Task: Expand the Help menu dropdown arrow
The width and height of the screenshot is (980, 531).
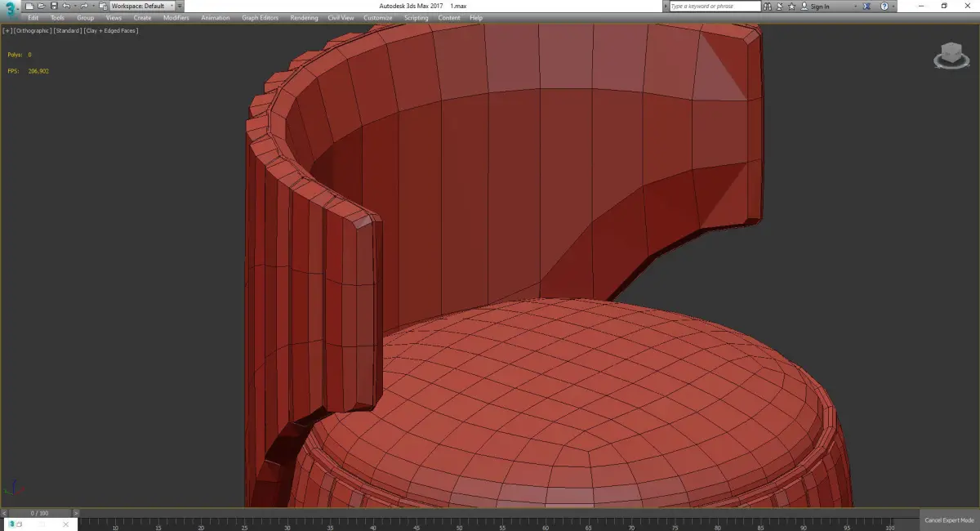Action: [893, 6]
